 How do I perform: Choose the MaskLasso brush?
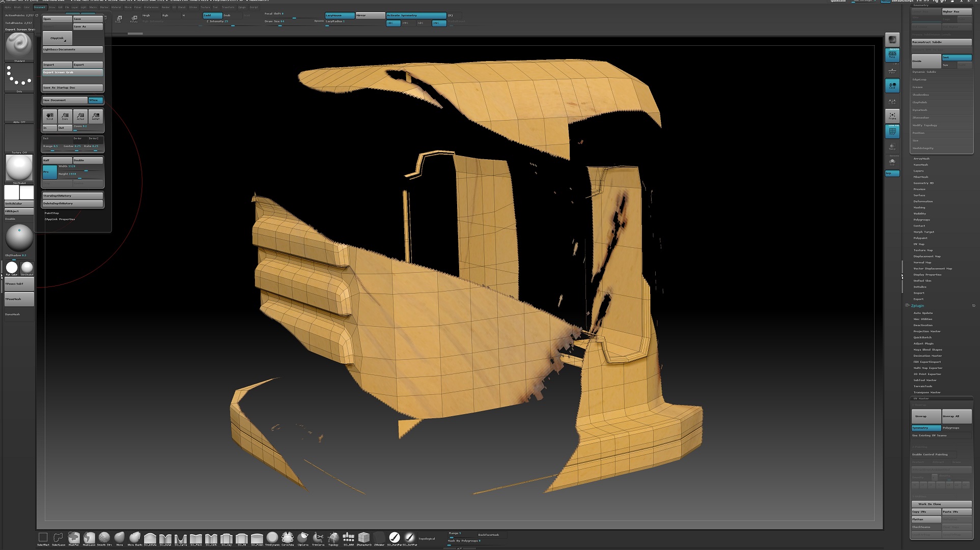point(89,538)
